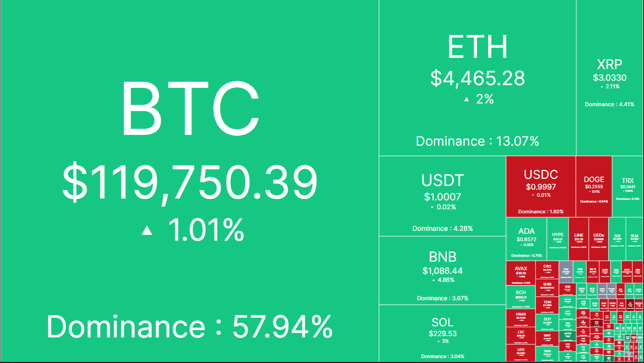The image size is (644, 363).
Task: Open the HYPE tile
Action: pyautogui.click(x=558, y=239)
